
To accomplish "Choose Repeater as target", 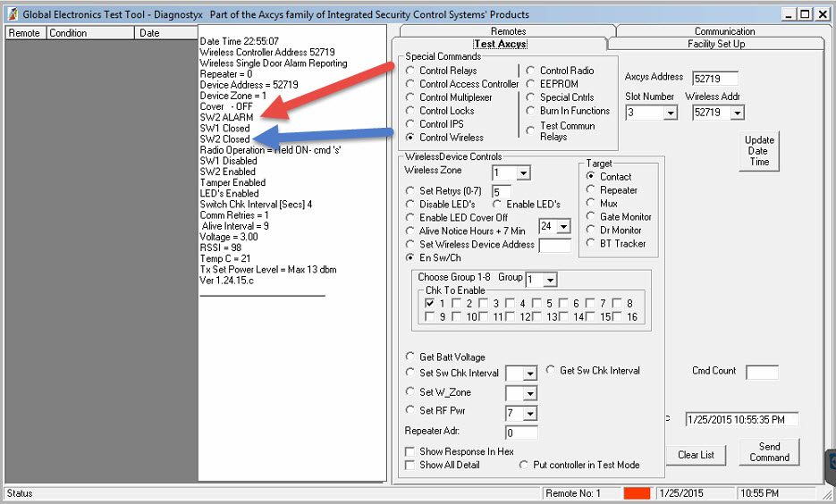I will point(590,189).
